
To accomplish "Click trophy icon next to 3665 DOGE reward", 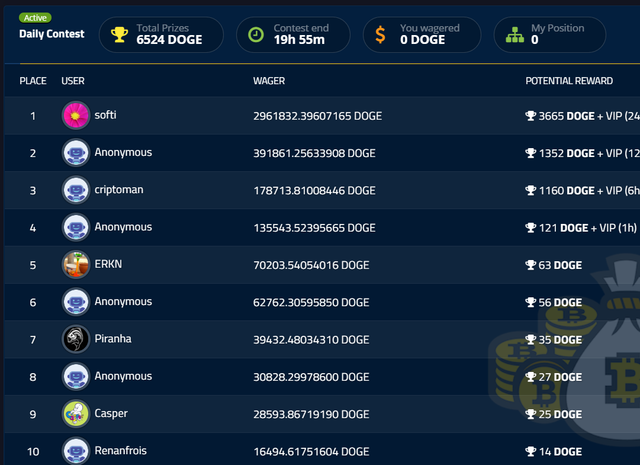I will click(x=530, y=116).
